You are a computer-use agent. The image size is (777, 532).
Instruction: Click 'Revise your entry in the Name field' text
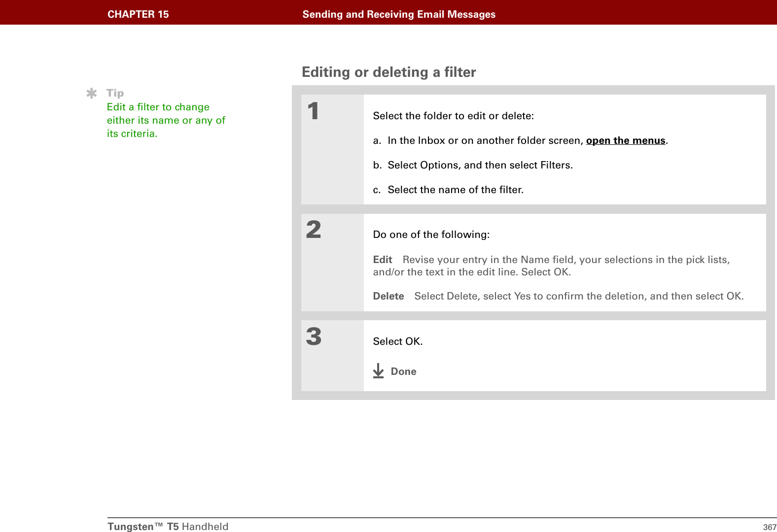[x=489, y=260]
